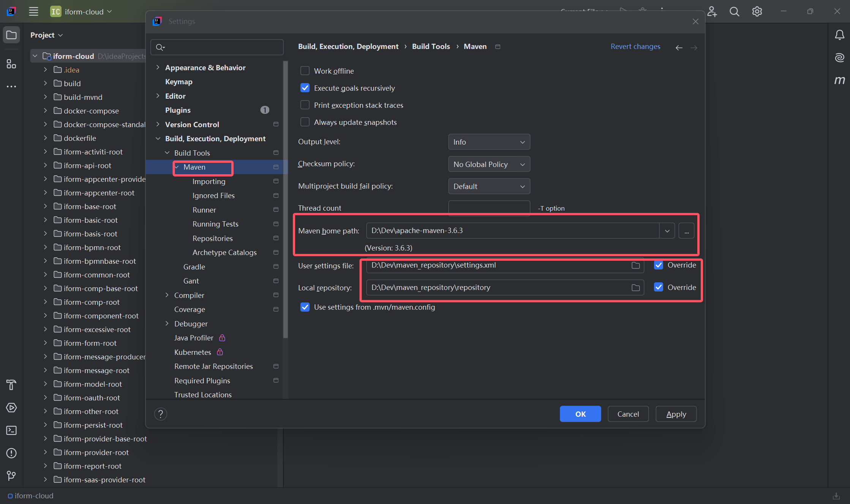Open the Notifications bell panel
Screen dimensions: 850x504
[x=839, y=35]
